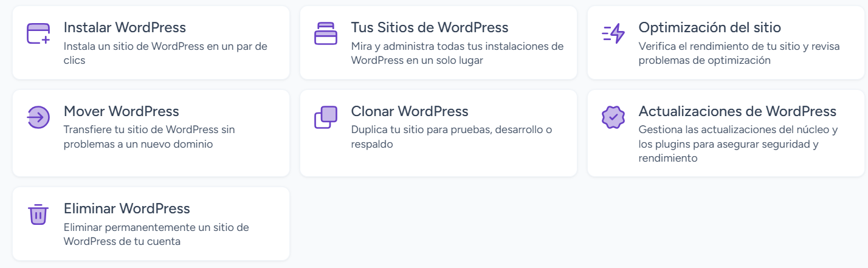
Task: Open the Optimización del sitio title
Action: tap(709, 27)
